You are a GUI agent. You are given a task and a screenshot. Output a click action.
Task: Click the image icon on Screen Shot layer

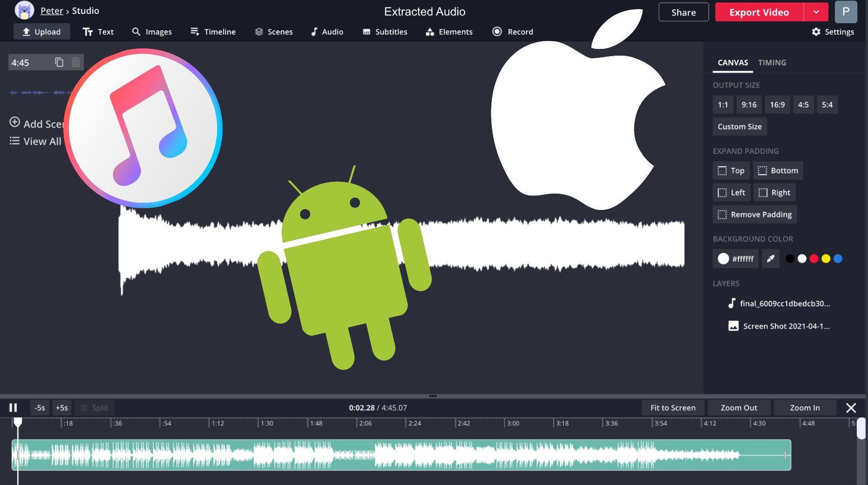tap(733, 326)
